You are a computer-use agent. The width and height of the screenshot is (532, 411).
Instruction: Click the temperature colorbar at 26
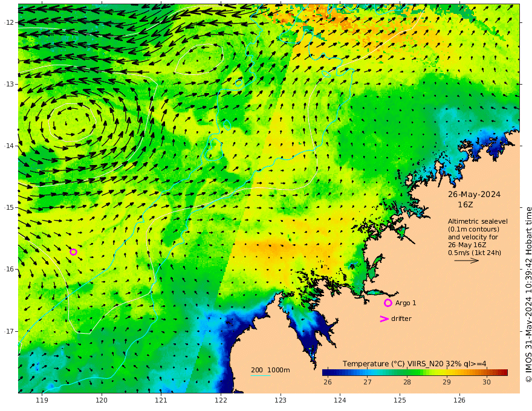[328, 373]
